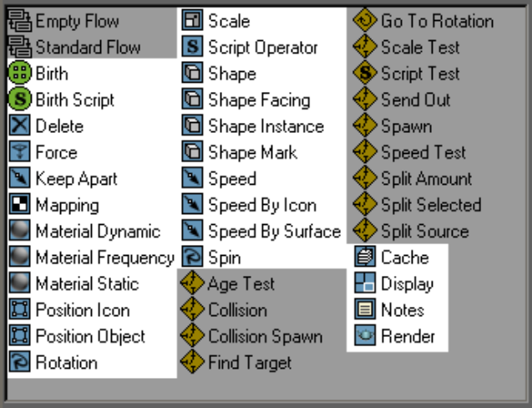Pick the Split Amount test
The image size is (532, 408).
point(426,179)
